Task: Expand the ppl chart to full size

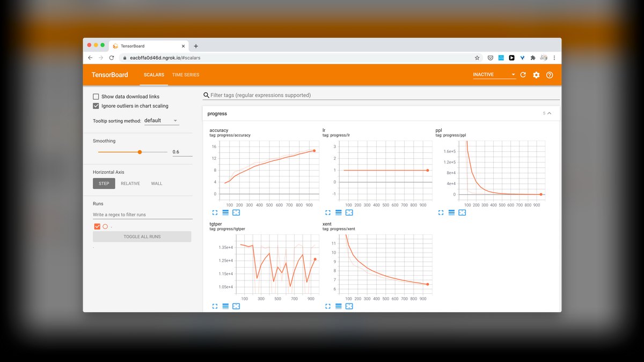Action: [441, 212]
